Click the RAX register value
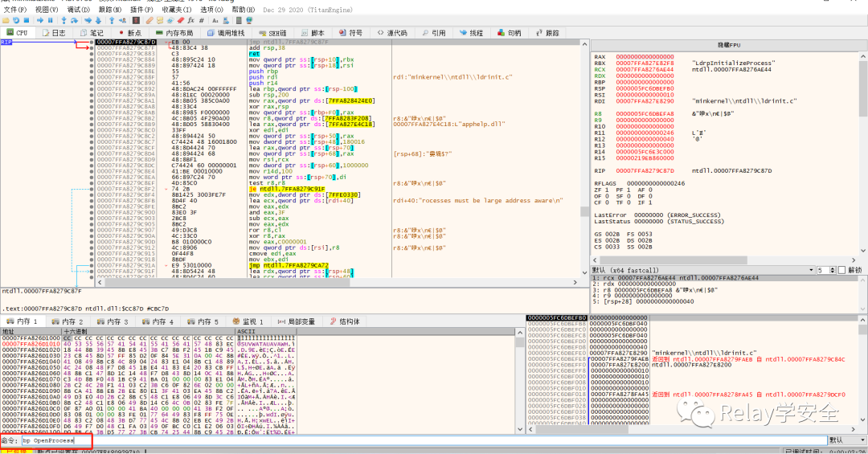 [x=645, y=56]
